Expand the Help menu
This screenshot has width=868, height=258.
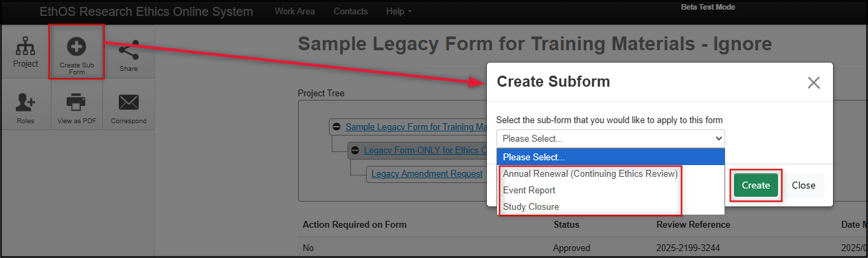click(x=399, y=12)
